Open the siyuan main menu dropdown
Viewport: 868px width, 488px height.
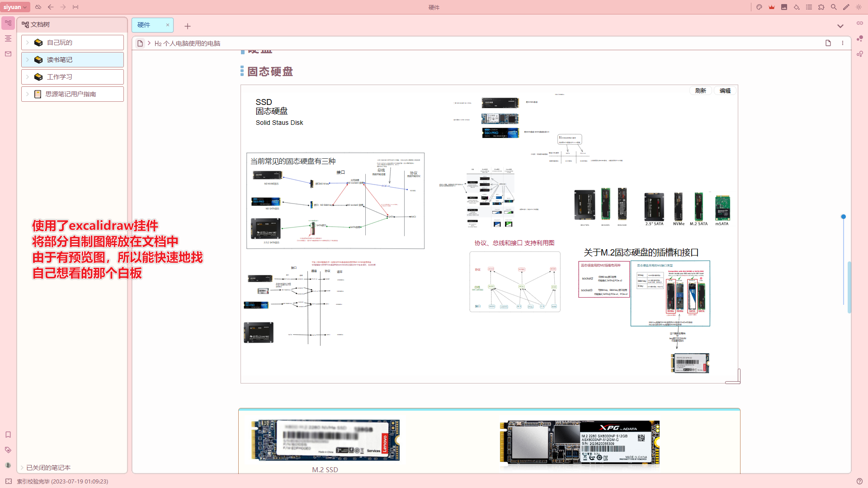[15, 7]
